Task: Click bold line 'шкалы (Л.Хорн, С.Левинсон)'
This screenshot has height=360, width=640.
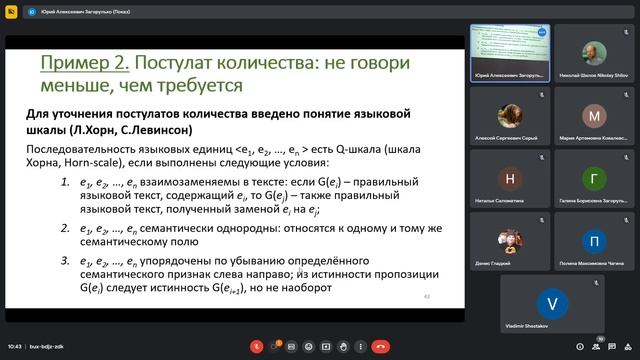Action: (109, 130)
